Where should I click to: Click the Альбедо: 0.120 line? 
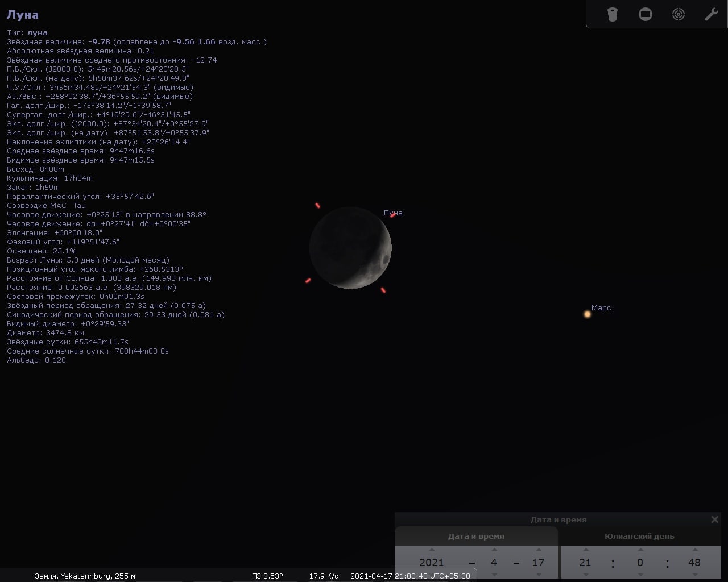click(36, 360)
